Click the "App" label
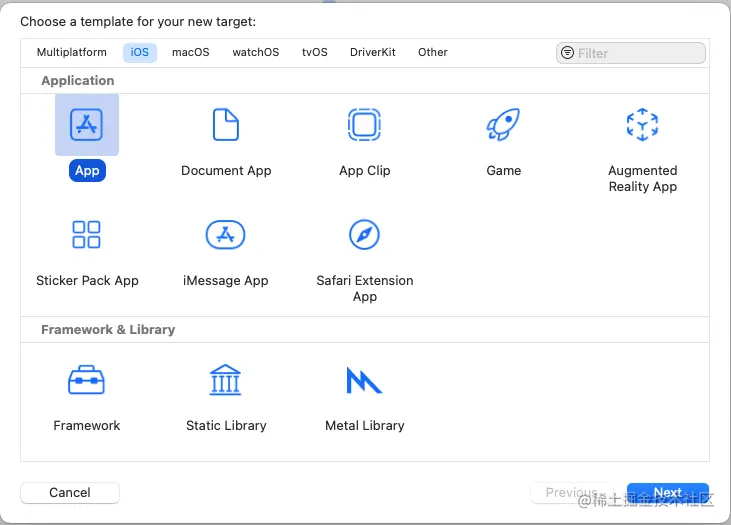Screen dimensions: 731x525 [87, 171]
